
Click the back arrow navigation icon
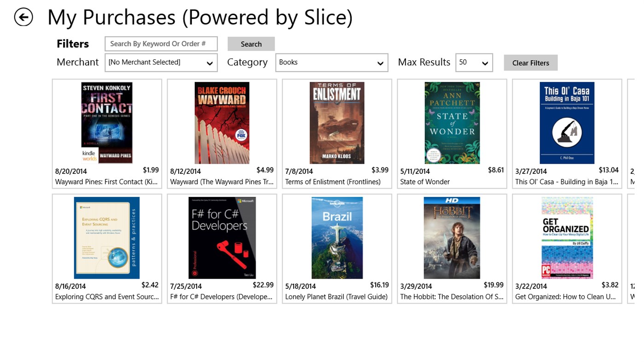click(x=23, y=17)
